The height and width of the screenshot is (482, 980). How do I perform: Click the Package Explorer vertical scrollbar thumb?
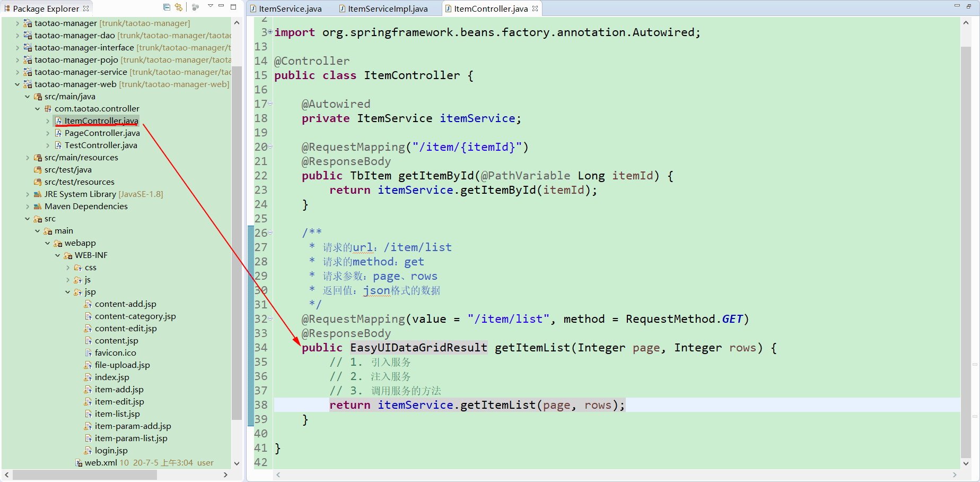(x=237, y=242)
